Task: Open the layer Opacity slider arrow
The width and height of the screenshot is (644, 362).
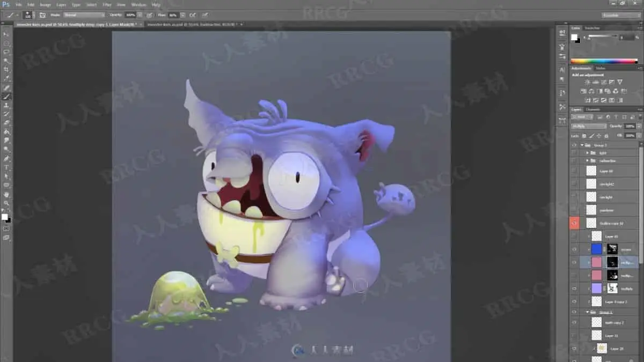Action: [639, 126]
